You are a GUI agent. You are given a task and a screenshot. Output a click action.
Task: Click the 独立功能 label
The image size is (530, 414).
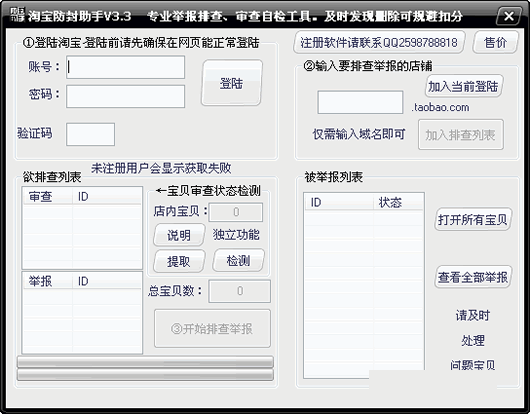pos(236,235)
